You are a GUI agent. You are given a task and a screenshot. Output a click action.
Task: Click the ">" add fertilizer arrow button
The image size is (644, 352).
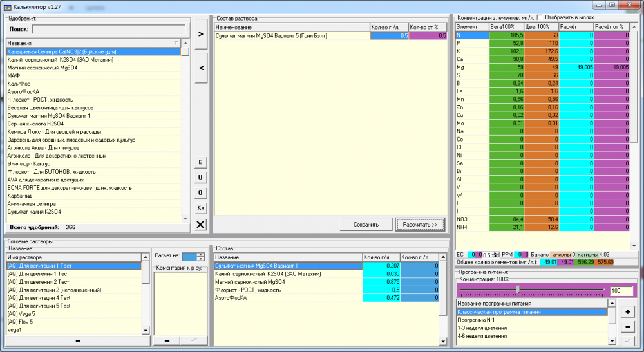pos(200,34)
